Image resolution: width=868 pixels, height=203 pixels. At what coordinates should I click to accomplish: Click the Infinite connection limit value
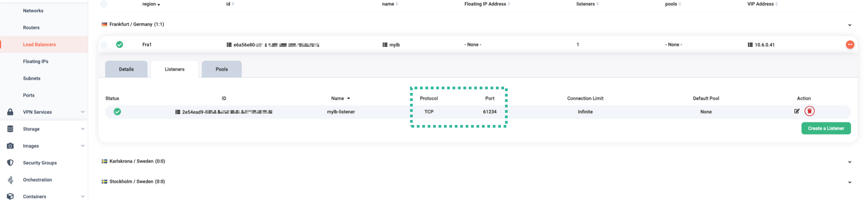click(585, 112)
